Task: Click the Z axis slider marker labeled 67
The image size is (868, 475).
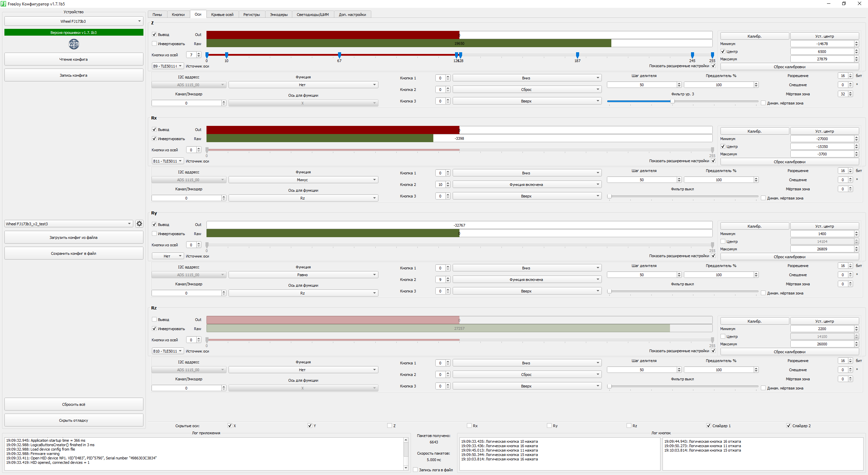Action: click(339, 55)
